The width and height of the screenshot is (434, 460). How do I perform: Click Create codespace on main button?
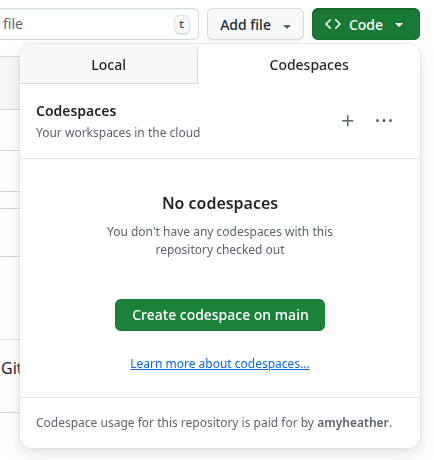point(220,315)
